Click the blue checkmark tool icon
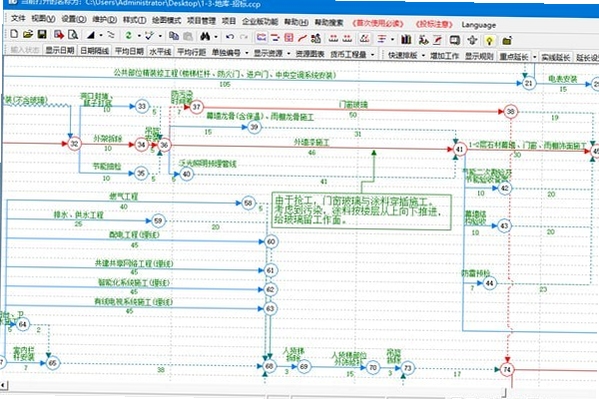The width and height of the screenshot is (599, 399). 149,36
